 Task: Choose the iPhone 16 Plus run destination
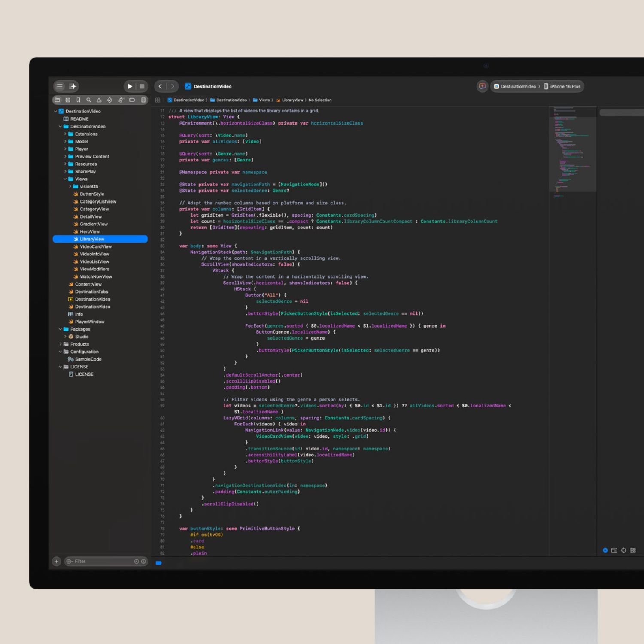tap(562, 86)
